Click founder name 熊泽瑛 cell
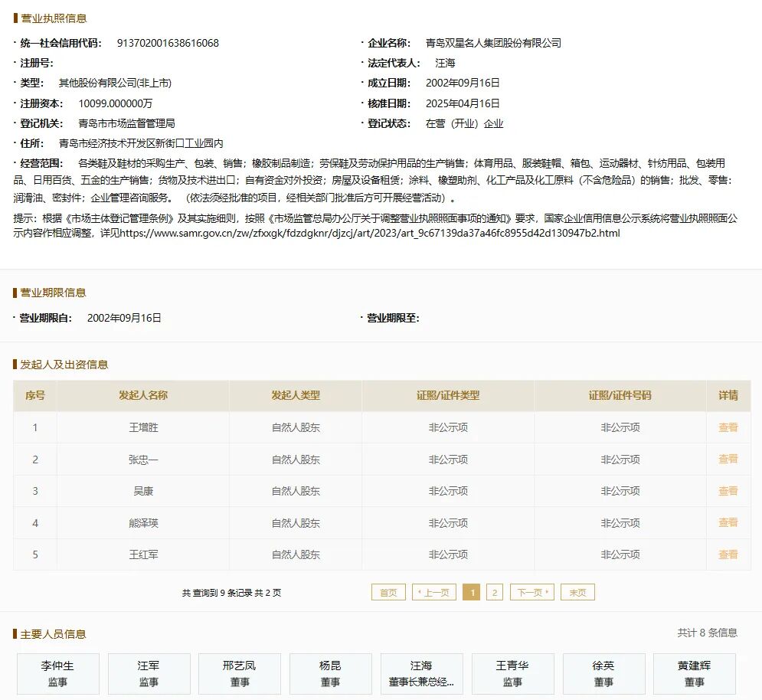Image resolution: width=762 pixels, height=700 pixels. pos(143,524)
